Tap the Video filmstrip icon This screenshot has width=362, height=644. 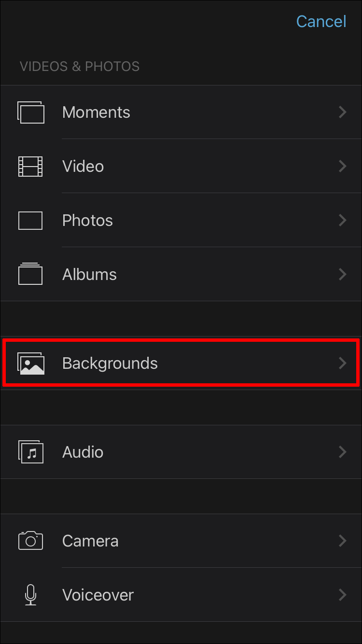[x=30, y=167]
